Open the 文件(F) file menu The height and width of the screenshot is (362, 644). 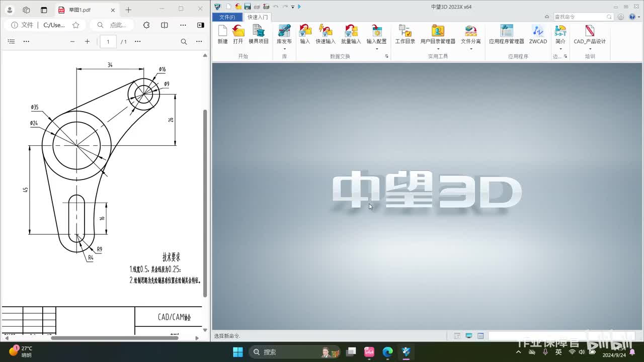227,17
